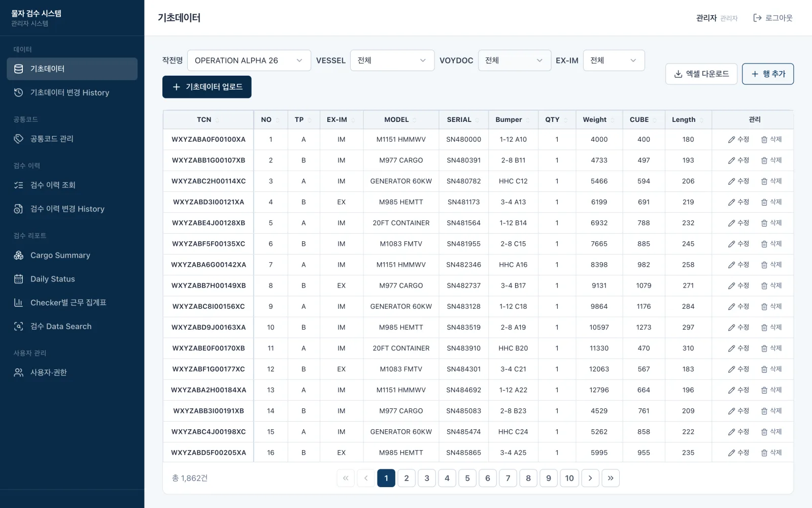Sort by the MODEL column header
Viewport: 812px width, 508px height.
pyautogui.click(x=400, y=120)
